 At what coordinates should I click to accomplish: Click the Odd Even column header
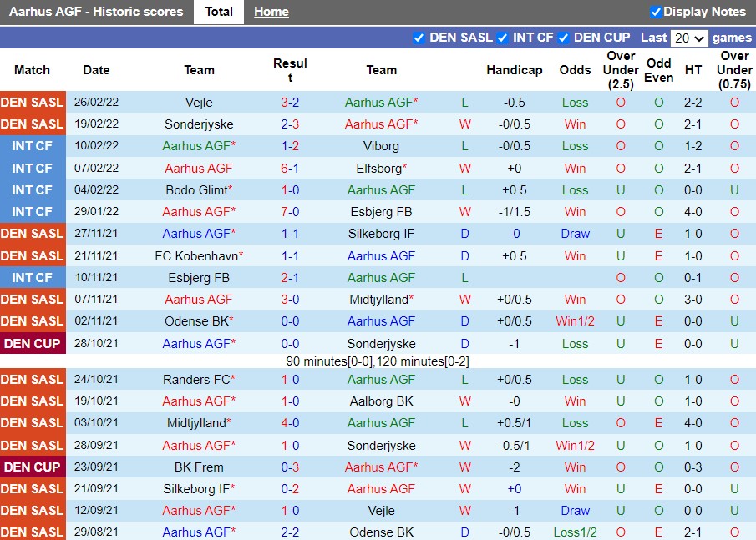(x=658, y=70)
